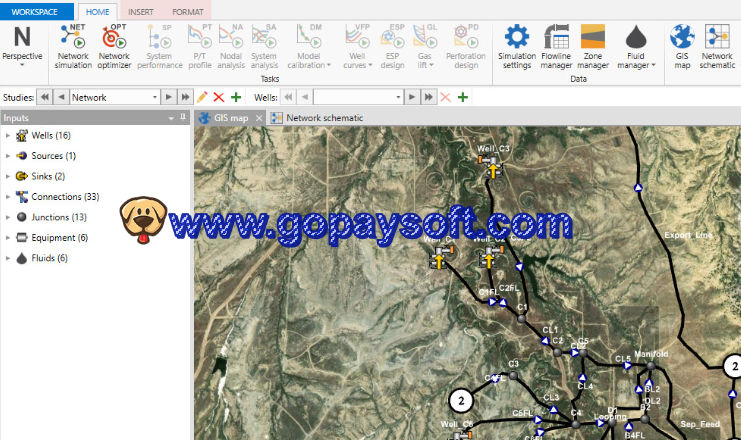
Task: Go to last study
Action: click(x=185, y=97)
